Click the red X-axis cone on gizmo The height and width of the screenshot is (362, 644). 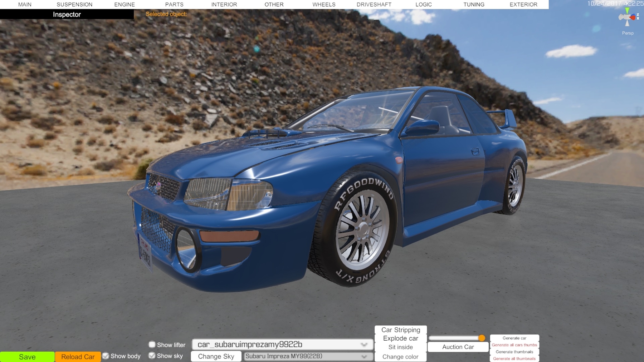click(633, 17)
